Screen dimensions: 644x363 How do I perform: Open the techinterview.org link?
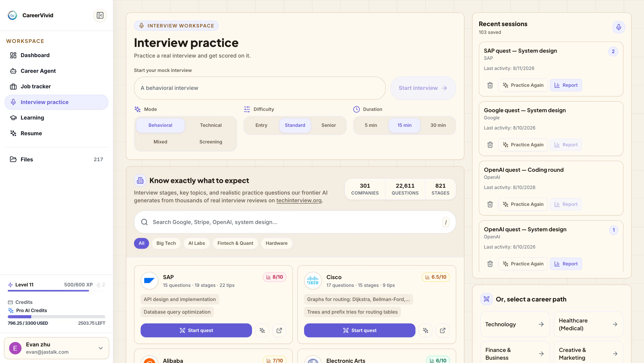point(299,200)
